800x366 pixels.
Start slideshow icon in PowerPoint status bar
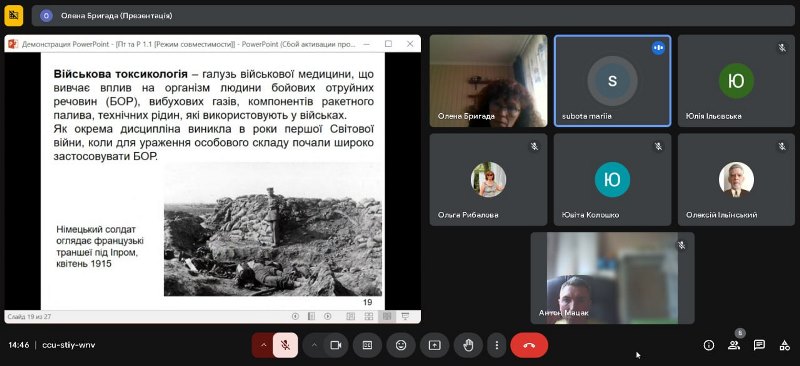click(x=405, y=316)
